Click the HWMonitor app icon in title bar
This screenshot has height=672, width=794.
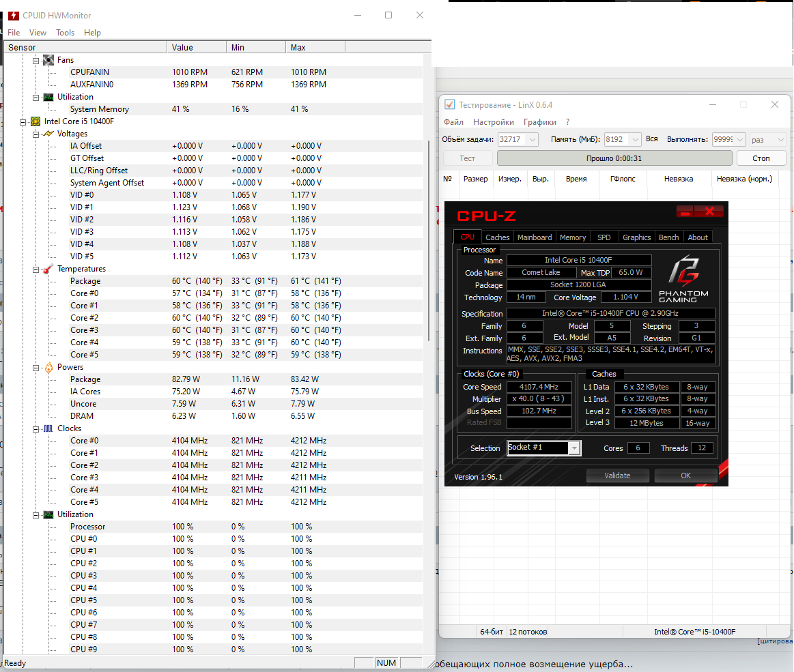[x=14, y=16]
